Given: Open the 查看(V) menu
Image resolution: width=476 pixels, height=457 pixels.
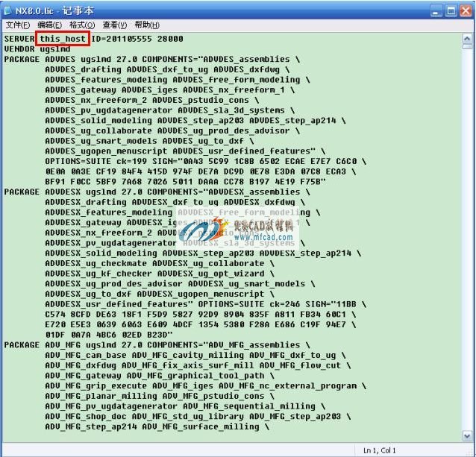Looking at the screenshot, I should 114,25.
